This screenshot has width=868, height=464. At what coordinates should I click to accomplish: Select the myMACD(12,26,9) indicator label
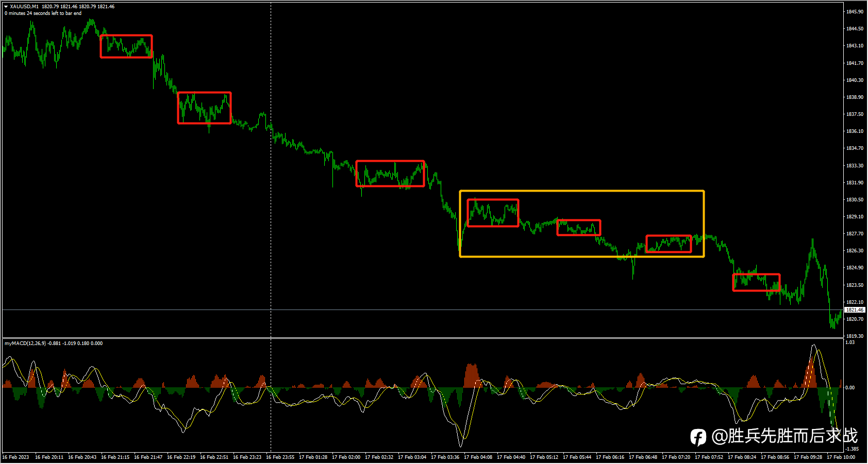25,343
